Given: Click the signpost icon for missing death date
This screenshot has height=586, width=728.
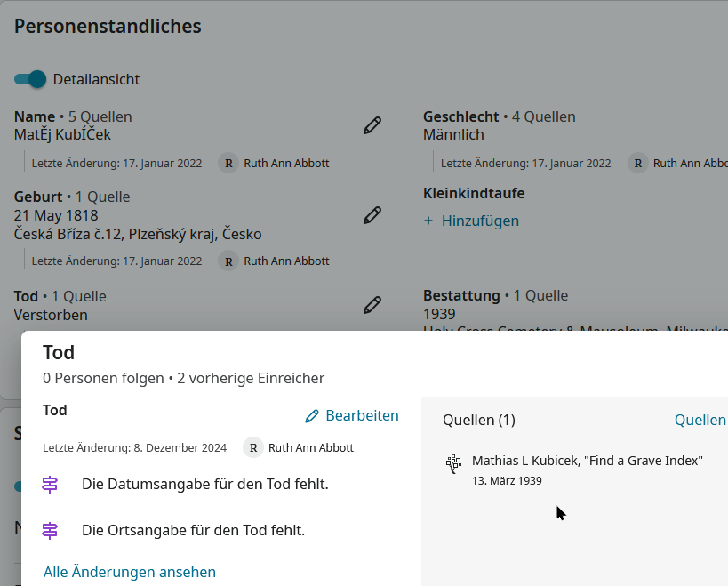Looking at the screenshot, I should tap(51, 485).
